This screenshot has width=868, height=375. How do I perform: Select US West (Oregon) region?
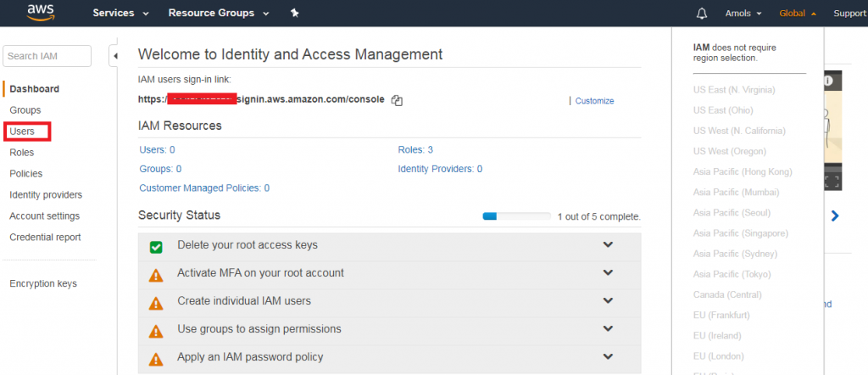[x=730, y=151]
